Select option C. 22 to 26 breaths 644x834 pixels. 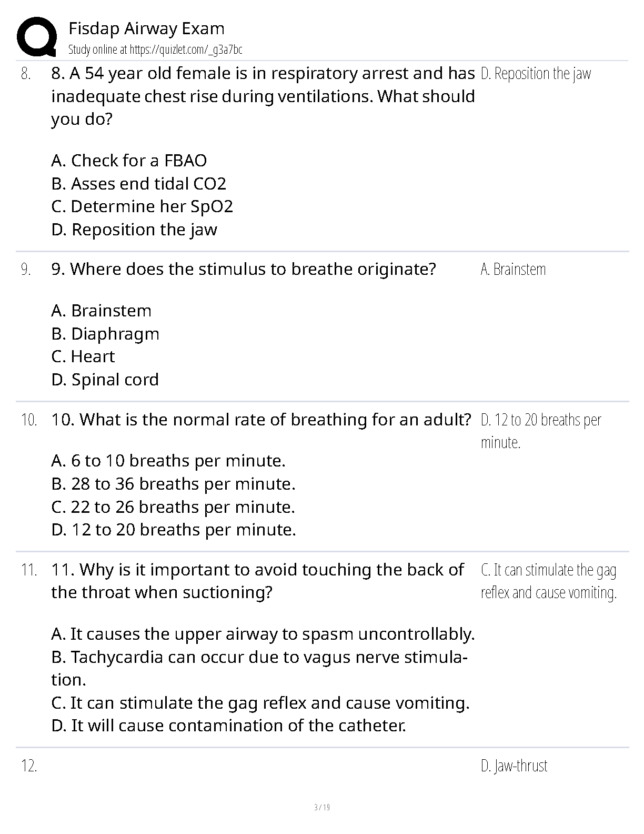[173, 507]
